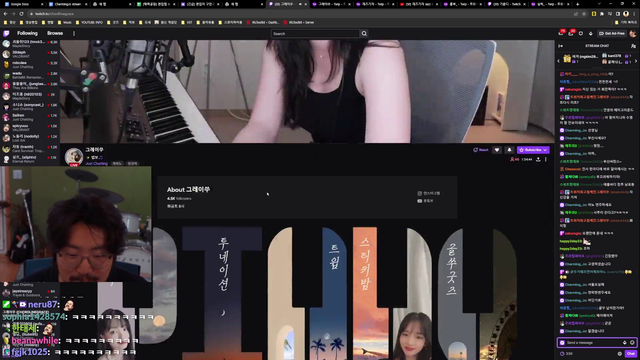Viewport: 640px width, 360px height.
Task: Open the Following page
Action: click(27, 33)
